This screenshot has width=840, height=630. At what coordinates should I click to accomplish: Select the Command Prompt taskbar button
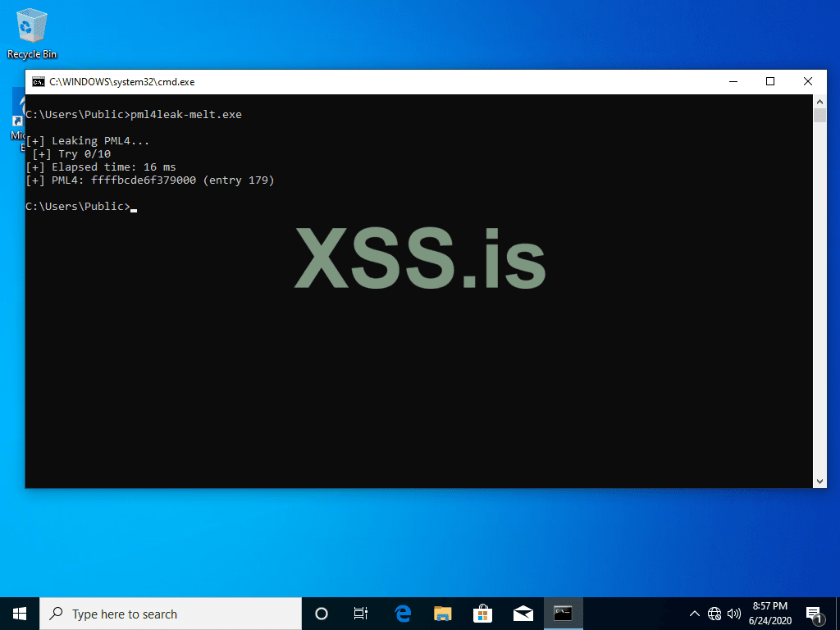pyautogui.click(x=563, y=614)
